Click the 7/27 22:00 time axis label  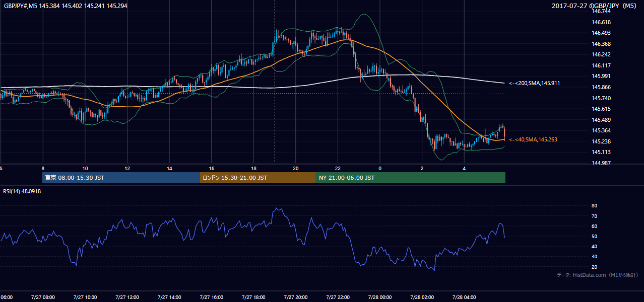pyautogui.click(x=338, y=297)
